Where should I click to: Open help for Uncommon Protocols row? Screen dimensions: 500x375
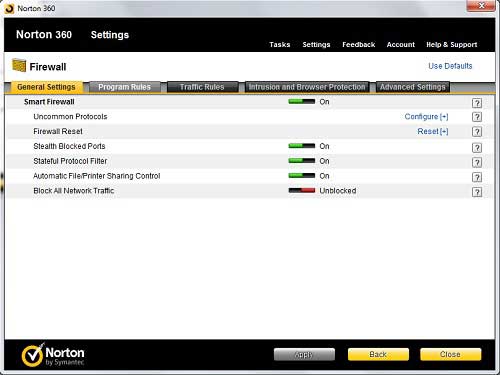(477, 117)
